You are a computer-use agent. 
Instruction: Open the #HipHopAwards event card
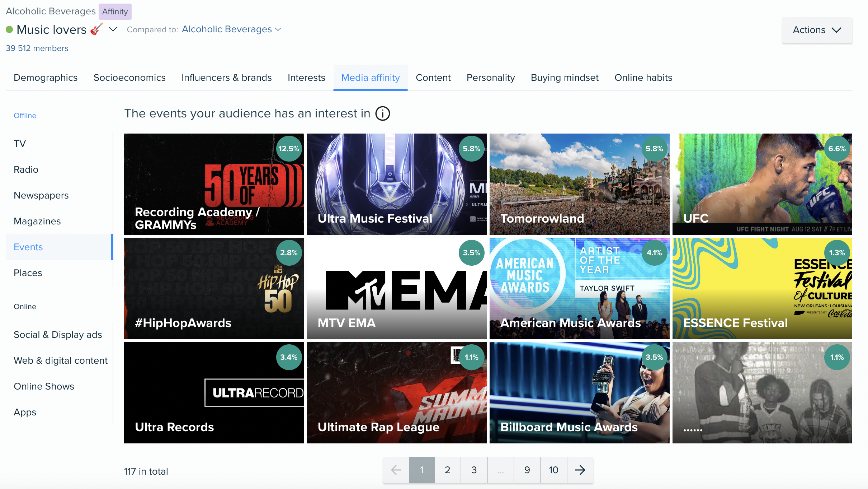pos(214,288)
